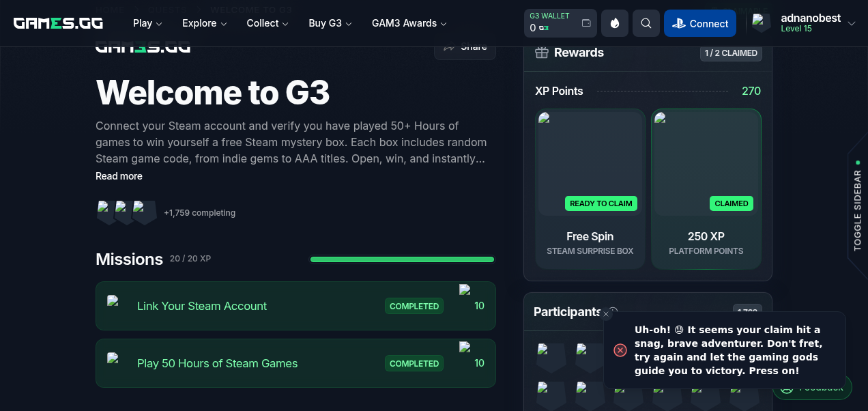Click the Rewards gift icon
The height and width of the screenshot is (411, 868).
tap(542, 53)
